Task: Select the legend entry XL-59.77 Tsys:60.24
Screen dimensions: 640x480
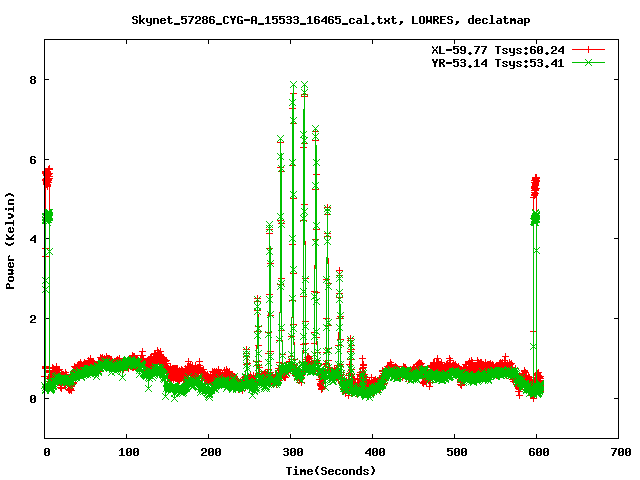Action: tap(498, 50)
